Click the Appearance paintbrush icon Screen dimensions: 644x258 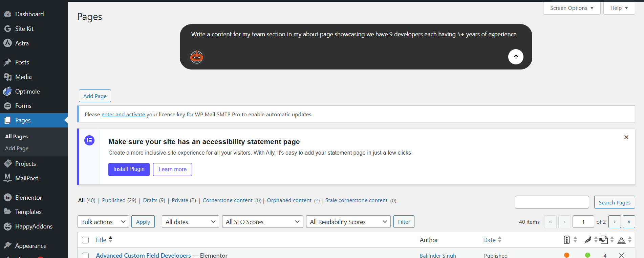[7, 245]
